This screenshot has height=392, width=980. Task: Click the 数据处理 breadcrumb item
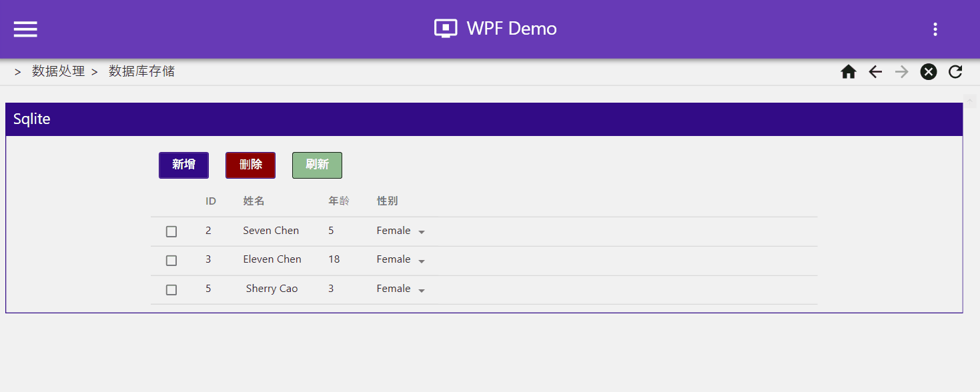(x=59, y=71)
